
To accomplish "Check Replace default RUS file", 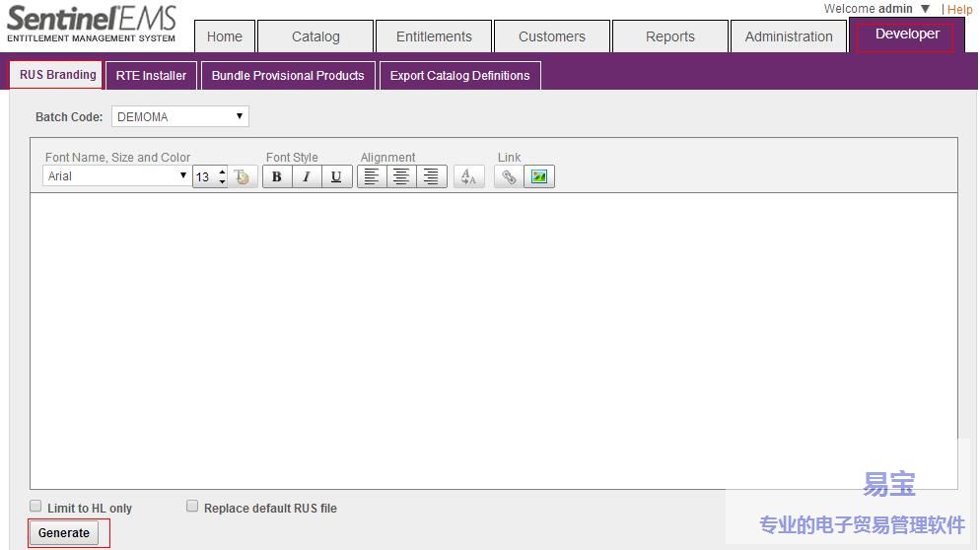I will click(x=192, y=507).
